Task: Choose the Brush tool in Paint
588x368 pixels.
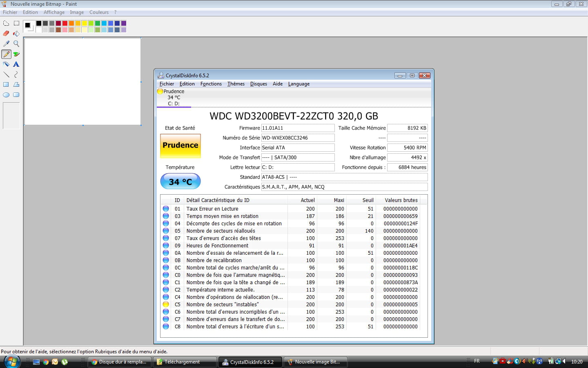Action: point(16,54)
